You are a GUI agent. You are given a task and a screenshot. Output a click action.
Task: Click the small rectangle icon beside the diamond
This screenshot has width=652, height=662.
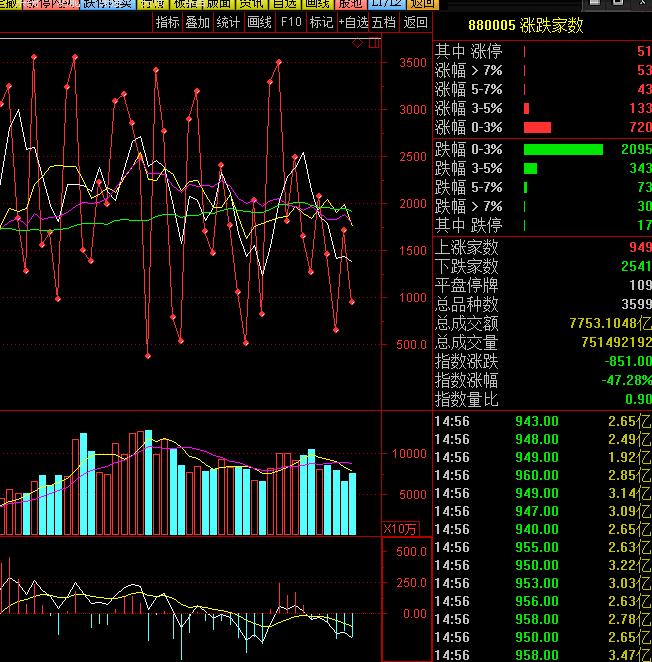tap(374, 44)
